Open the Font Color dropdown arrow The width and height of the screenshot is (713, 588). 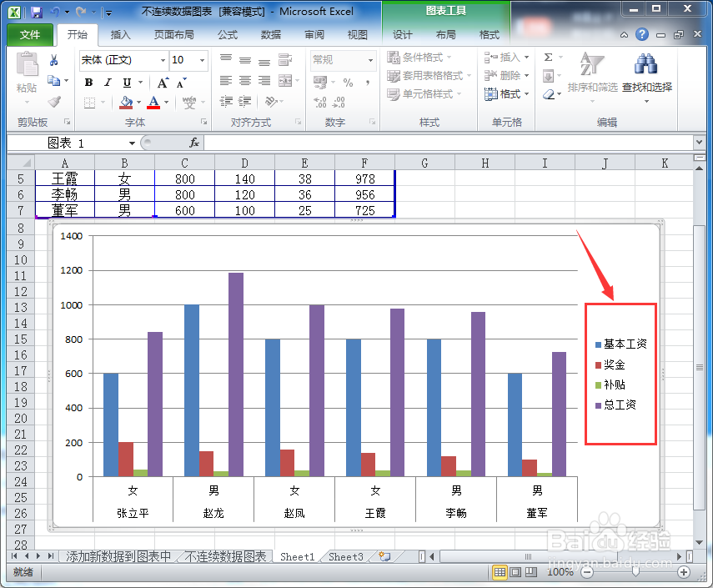point(167,103)
